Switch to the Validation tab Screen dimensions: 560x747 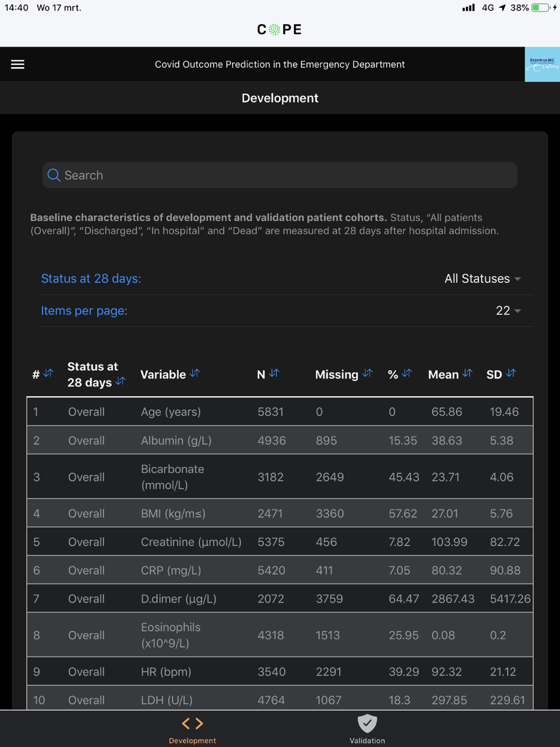pos(367,729)
